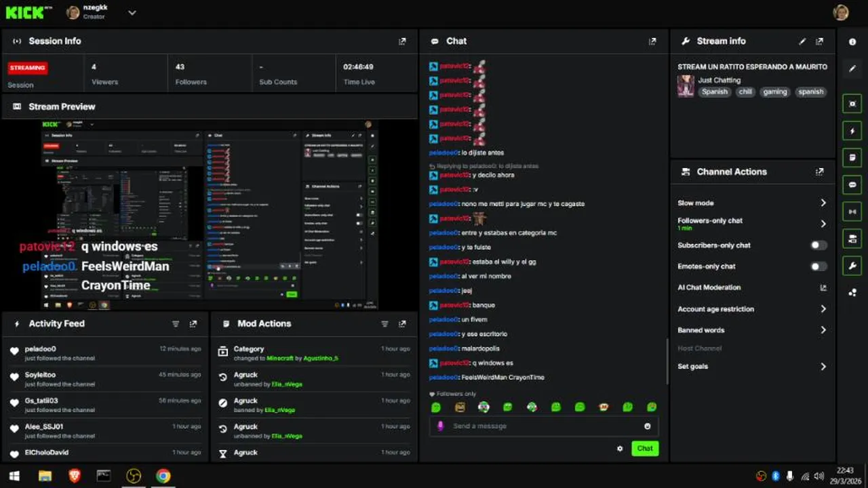Select peladoo0 entry in Activity Feed
The height and width of the screenshot is (488, 868).
click(x=106, y=353)
